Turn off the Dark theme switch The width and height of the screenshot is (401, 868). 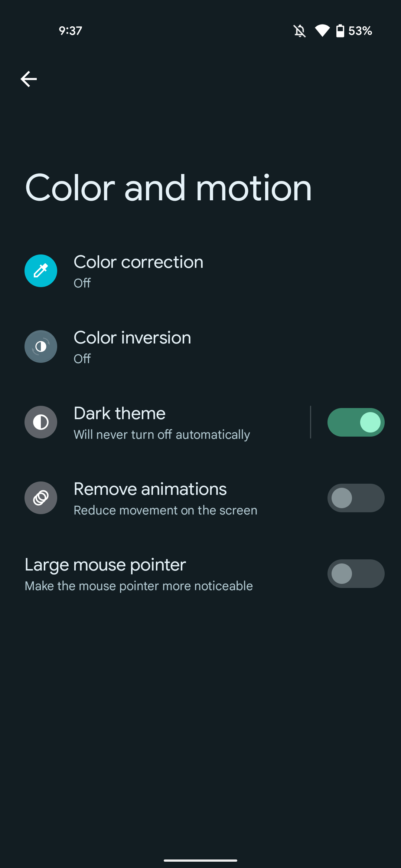[x=356, y=422]
